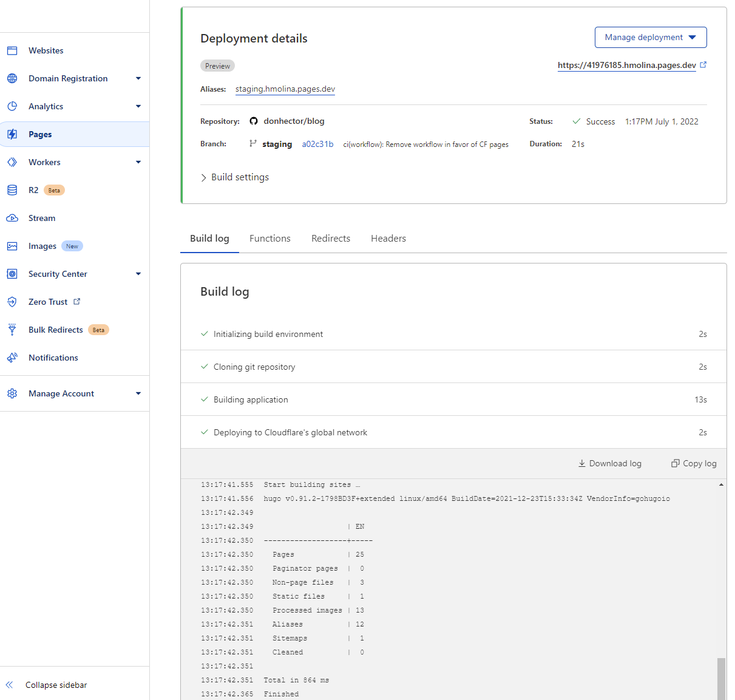735x700 pixels.
Task: Open the Notifications bell icon
Action: [x=12, y=358]
